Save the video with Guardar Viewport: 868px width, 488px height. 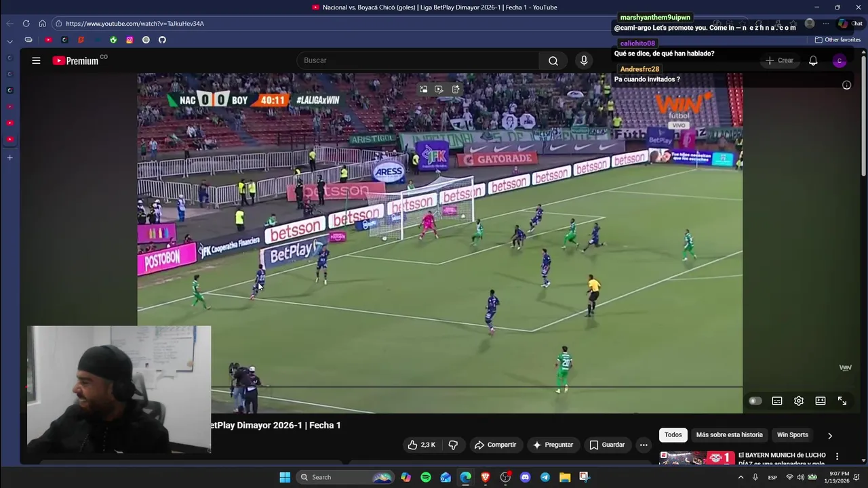click(x=607, y=445)
